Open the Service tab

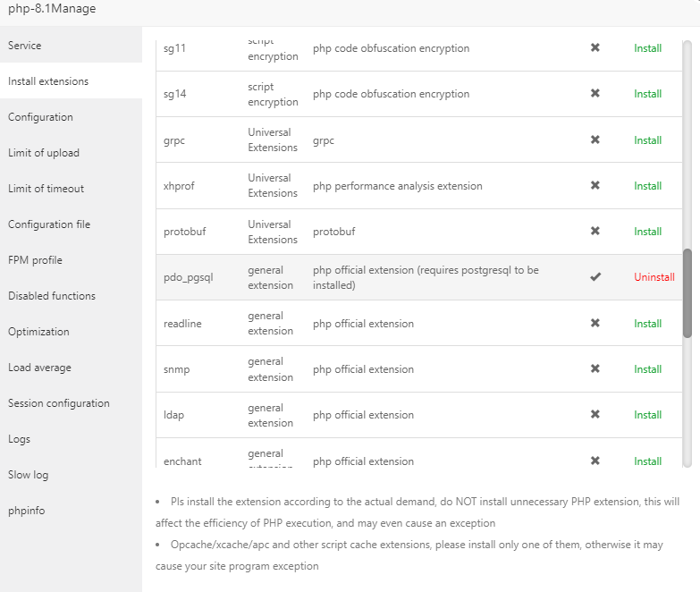[25, 46]
